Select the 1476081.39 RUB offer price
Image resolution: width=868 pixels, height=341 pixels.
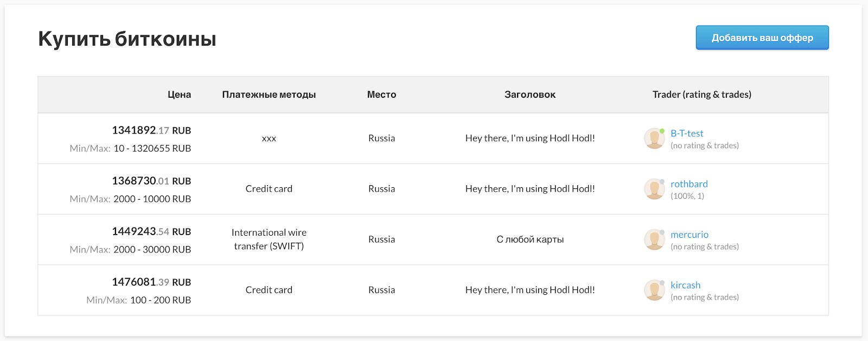coord(151,282)
